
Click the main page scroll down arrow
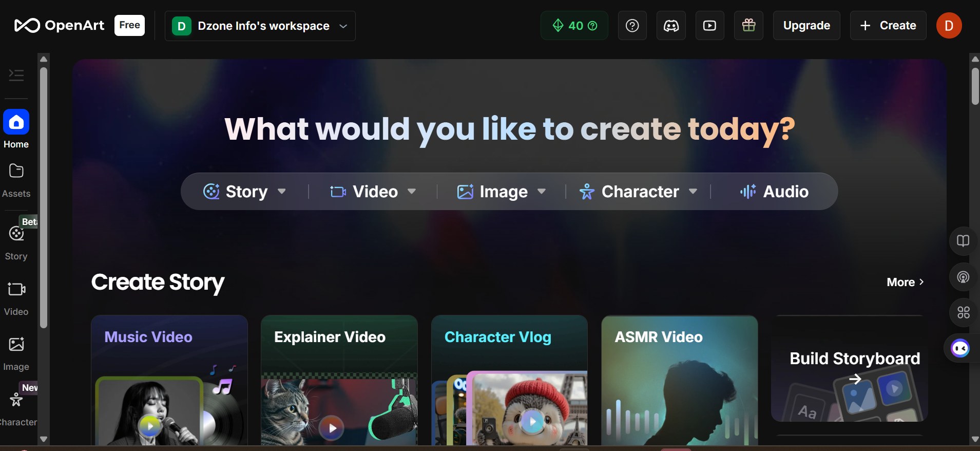975,439
